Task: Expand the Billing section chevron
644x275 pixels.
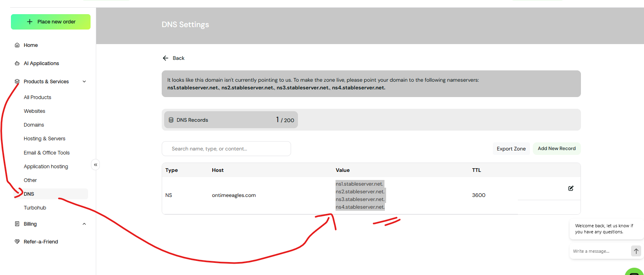Action: pyautogui.click(x=84, y=224)
